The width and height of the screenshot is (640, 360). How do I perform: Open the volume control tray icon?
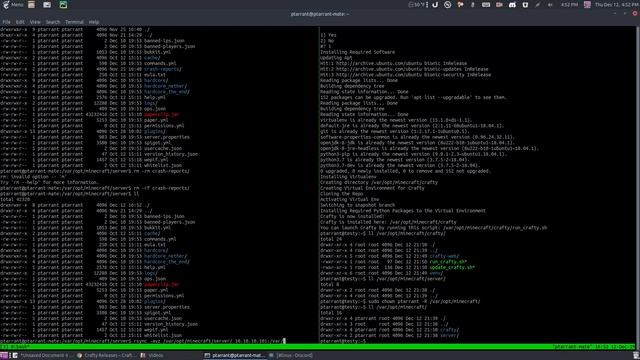550,5
